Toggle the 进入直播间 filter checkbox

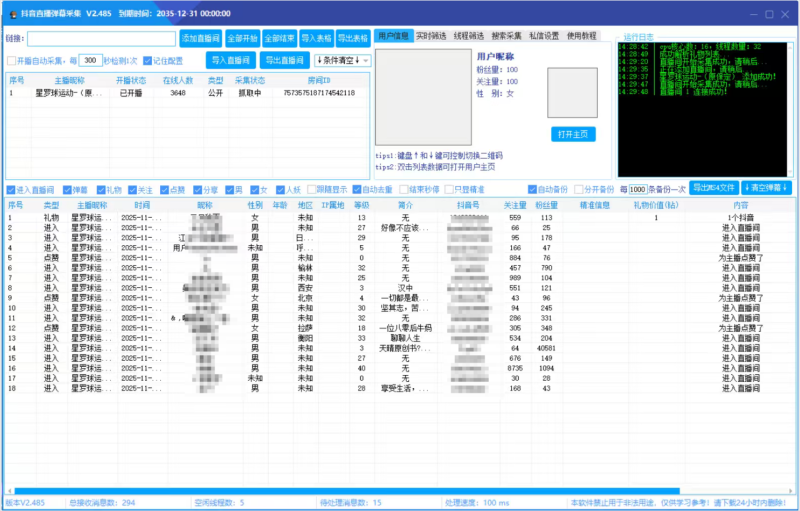11,189
